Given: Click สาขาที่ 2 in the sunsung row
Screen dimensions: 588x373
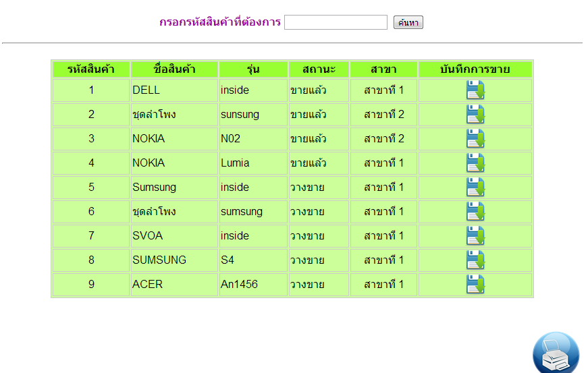Looking at the screenshot, I should [383, 115].
